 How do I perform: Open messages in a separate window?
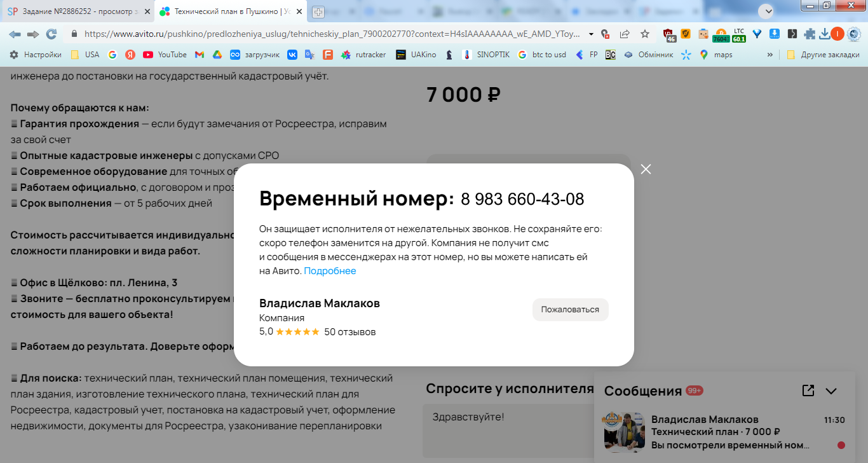coord(808,390)
